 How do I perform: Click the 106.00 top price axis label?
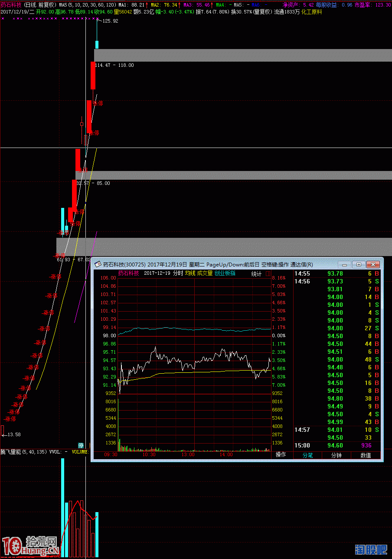pyautogui.click(x=108, y=278)
